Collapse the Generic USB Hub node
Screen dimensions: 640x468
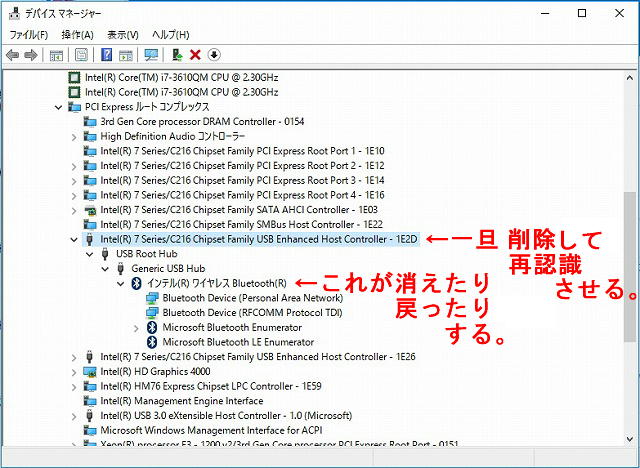point(105,269)
